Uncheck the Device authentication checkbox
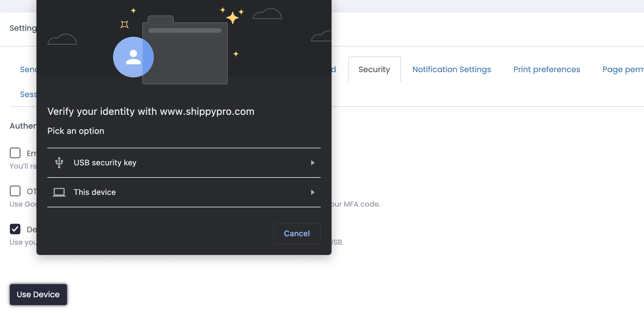Image resolution: width=644 pixels, height=313 pixels. coord(15,229)
